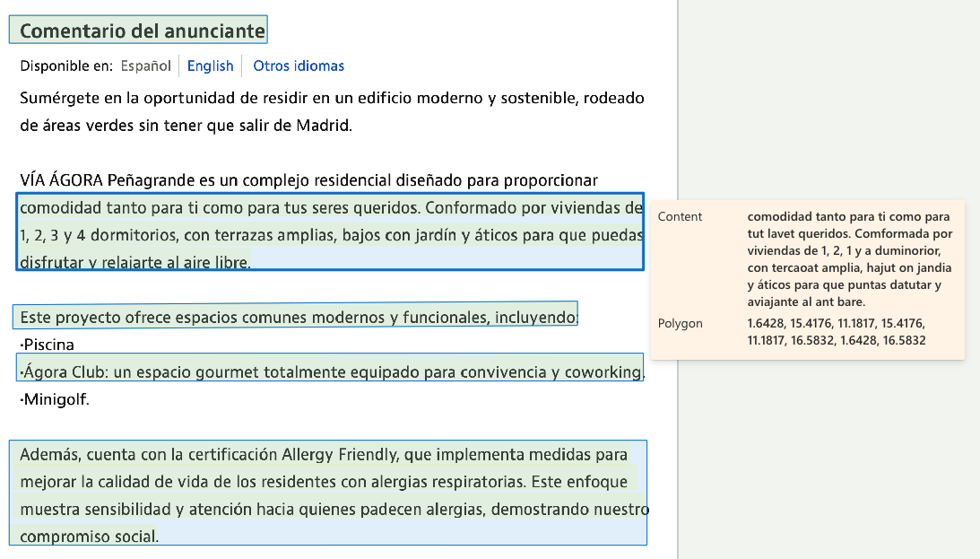Select the 'Ágora Club' highlighted line

330,367
